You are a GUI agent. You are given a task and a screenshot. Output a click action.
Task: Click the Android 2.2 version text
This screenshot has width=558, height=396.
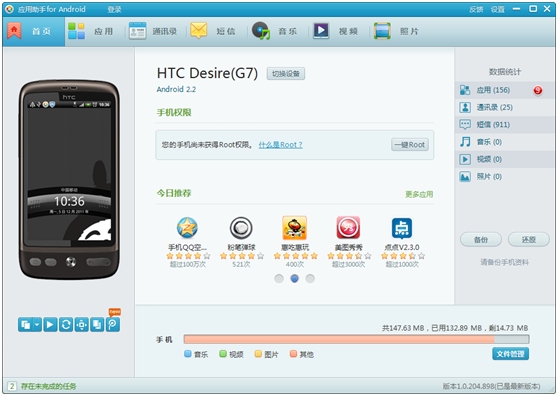[176, 89]
